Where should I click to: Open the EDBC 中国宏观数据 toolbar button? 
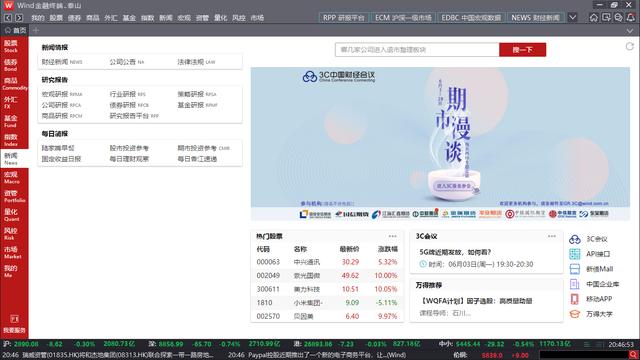pos(471,18)
